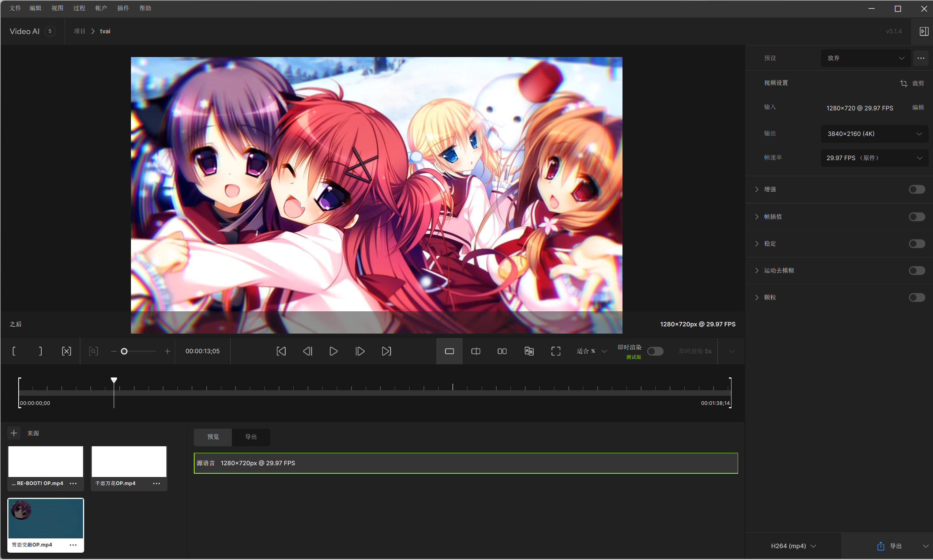The width and height of the screenshot is (933, 560).
Task: Clear trim selection icon
Action: click(x=67, y=351)
